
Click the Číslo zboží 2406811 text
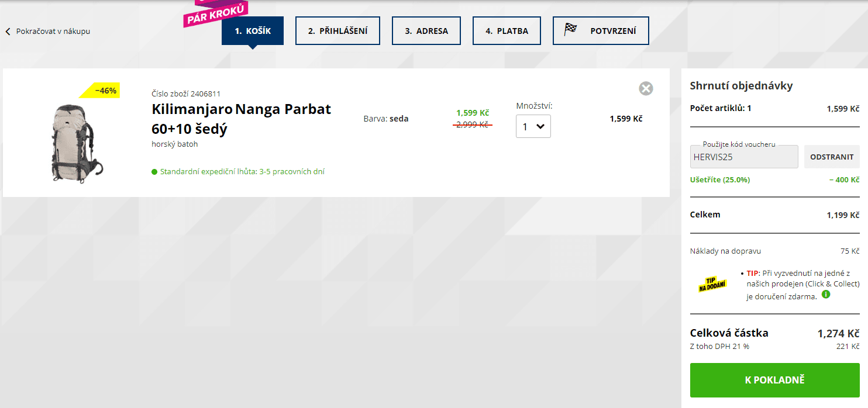tap(186, 94)
